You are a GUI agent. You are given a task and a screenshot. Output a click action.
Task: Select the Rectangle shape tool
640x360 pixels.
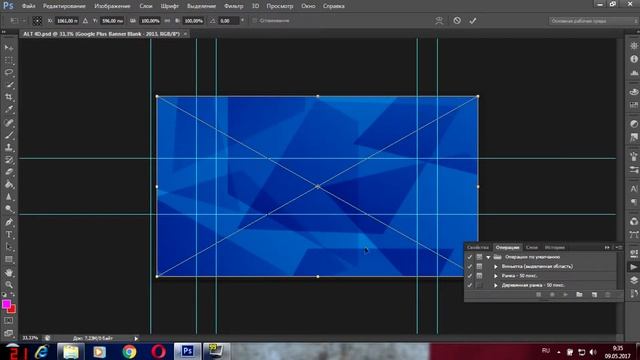coord(9,259)
